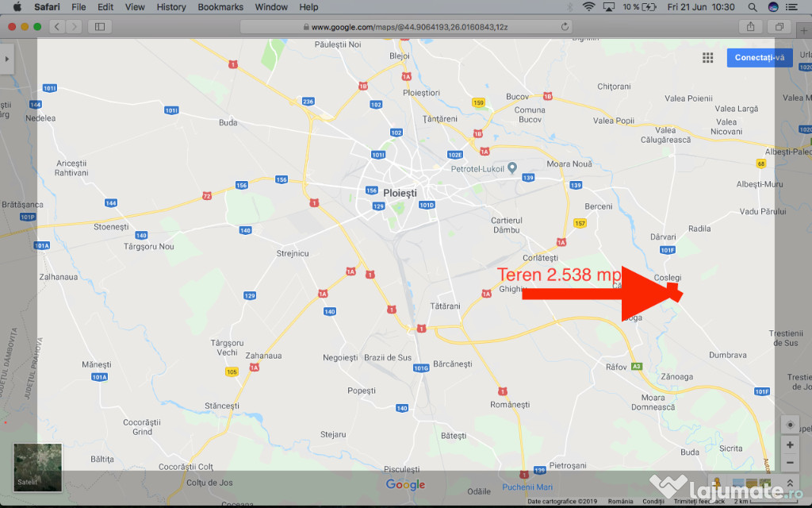This screenshot has width=812, height=508.
Task: Click the Moara Nouă label
Action: (x=569, y=164)
